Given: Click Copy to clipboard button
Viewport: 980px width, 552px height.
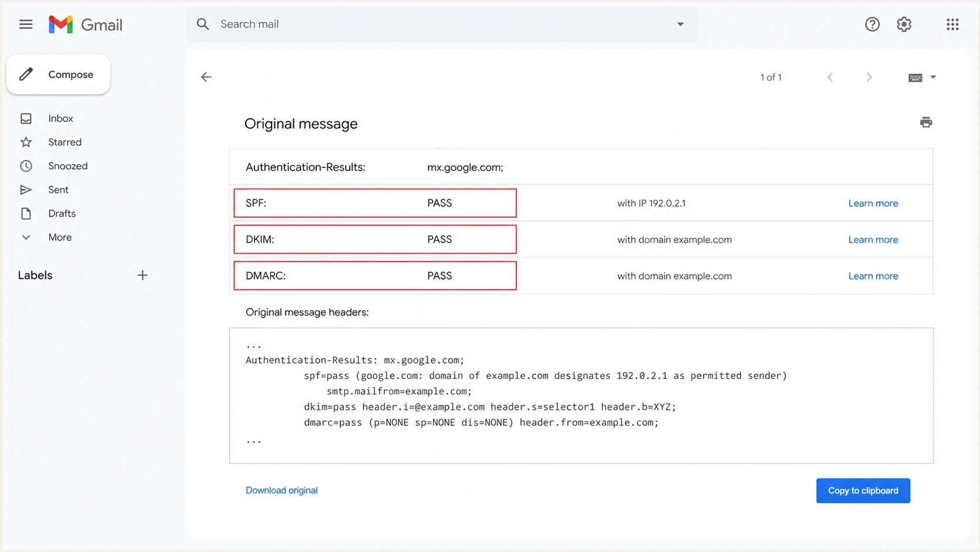Looking at the screenshot, I should [863, 490].
